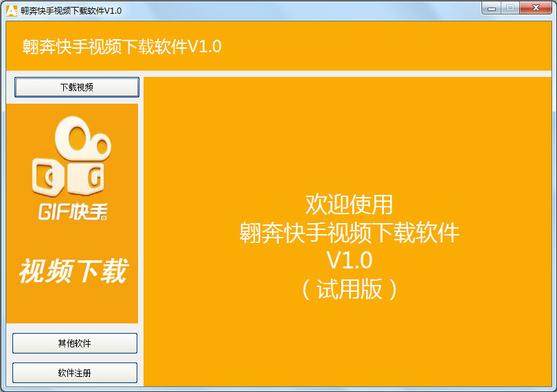This screenshot has width=557, height=392.
Task: Click the large V1.0 version text
Action: pyautogui.click(x=349, y=260)
